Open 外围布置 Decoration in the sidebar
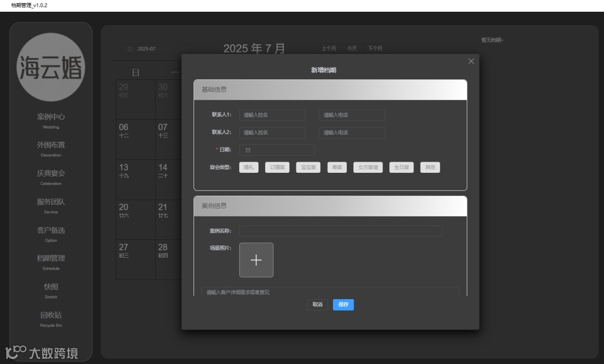The image size is (604, 364). 51,149
